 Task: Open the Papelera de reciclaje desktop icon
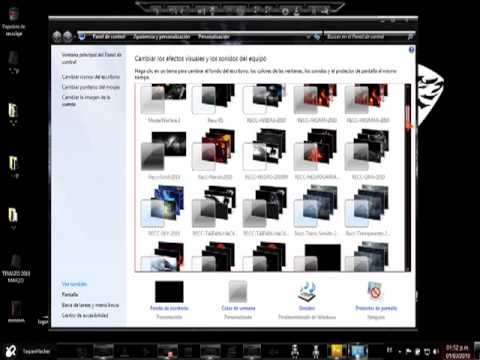point(14,22)
